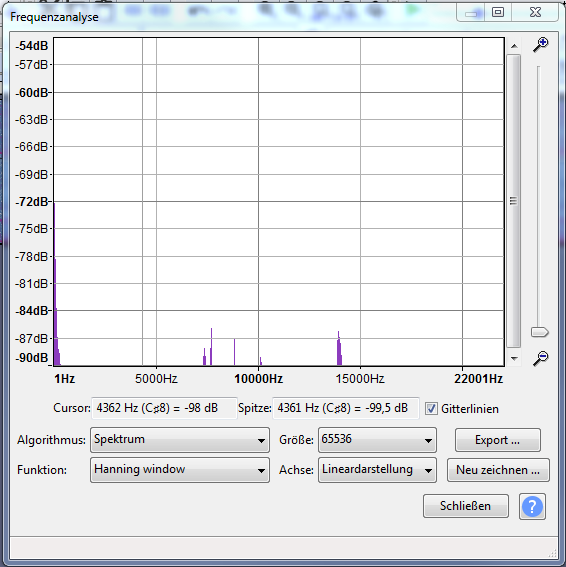Click the Cursor frequency readout field
Screen dimensions: 566x567
coord(165,408)
